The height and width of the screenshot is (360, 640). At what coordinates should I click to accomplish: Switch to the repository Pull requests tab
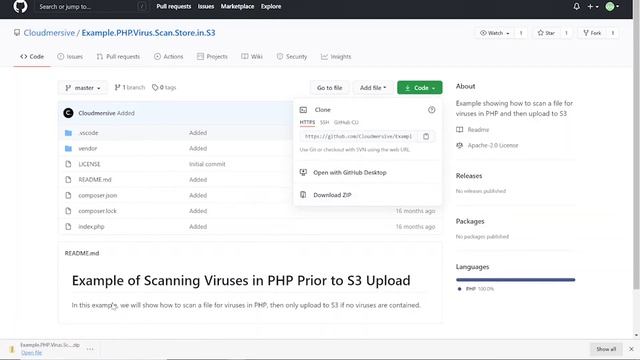118,57
